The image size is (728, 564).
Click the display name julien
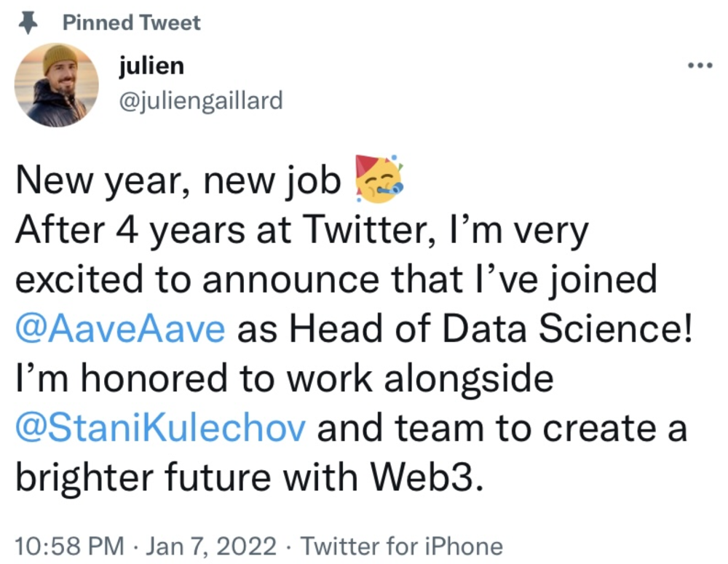point(151,67)
